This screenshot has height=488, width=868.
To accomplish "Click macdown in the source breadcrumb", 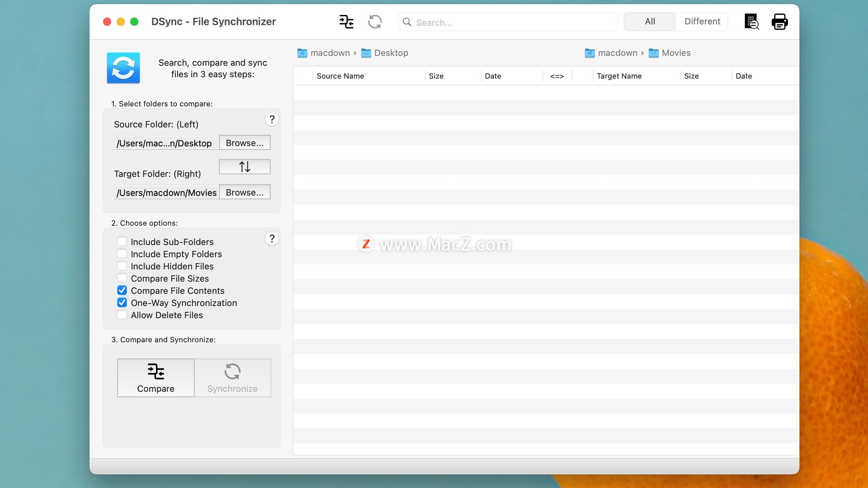I will (330, 53).
